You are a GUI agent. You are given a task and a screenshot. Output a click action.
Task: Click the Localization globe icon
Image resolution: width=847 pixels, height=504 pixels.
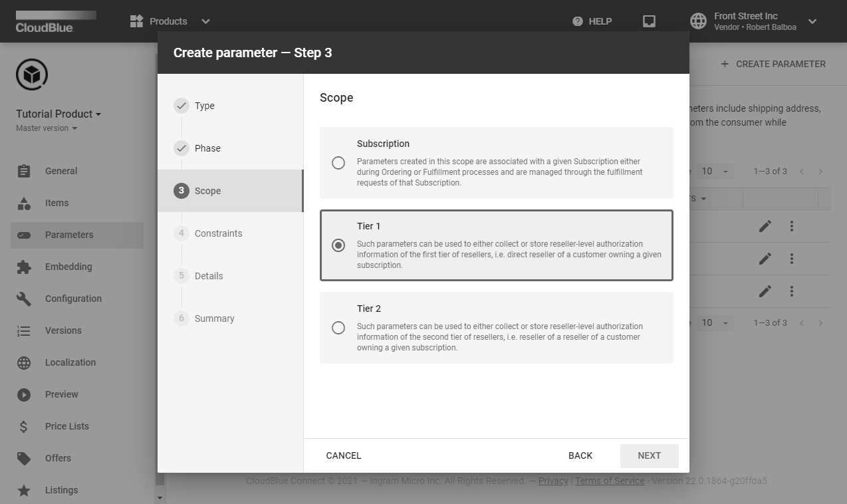coord(24,362)
